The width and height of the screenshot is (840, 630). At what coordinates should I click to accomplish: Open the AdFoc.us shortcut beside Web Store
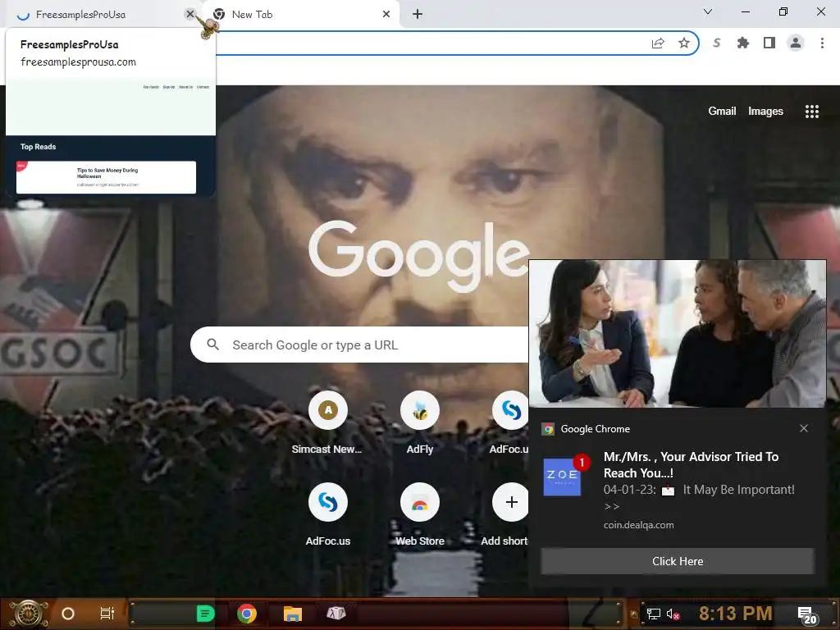(328, 514)
